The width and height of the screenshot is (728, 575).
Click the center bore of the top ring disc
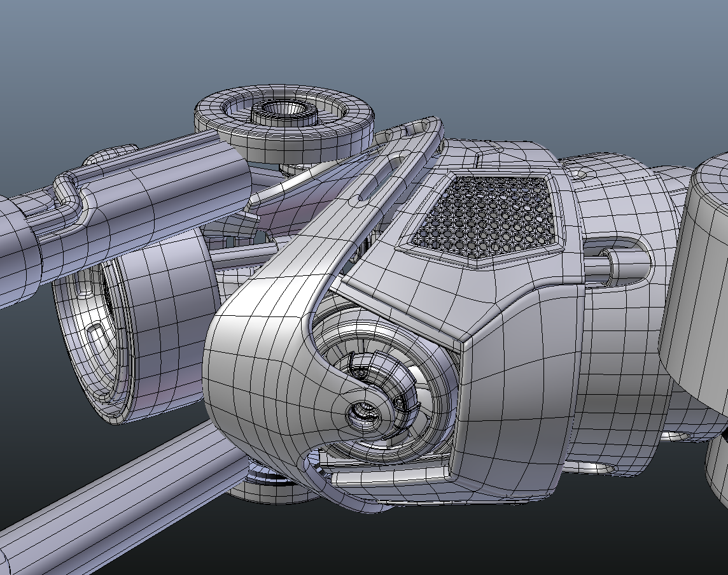[x=284, y=110]
